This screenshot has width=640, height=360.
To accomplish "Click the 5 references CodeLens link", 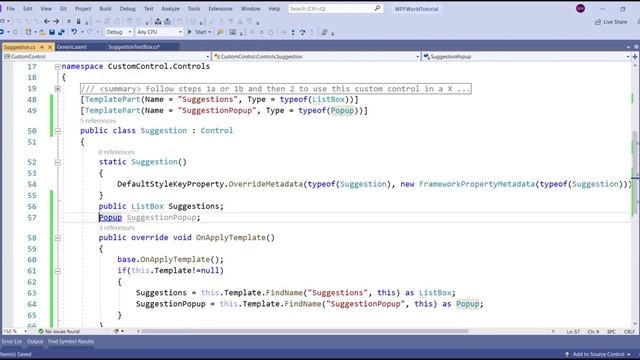I will point(98,121).
